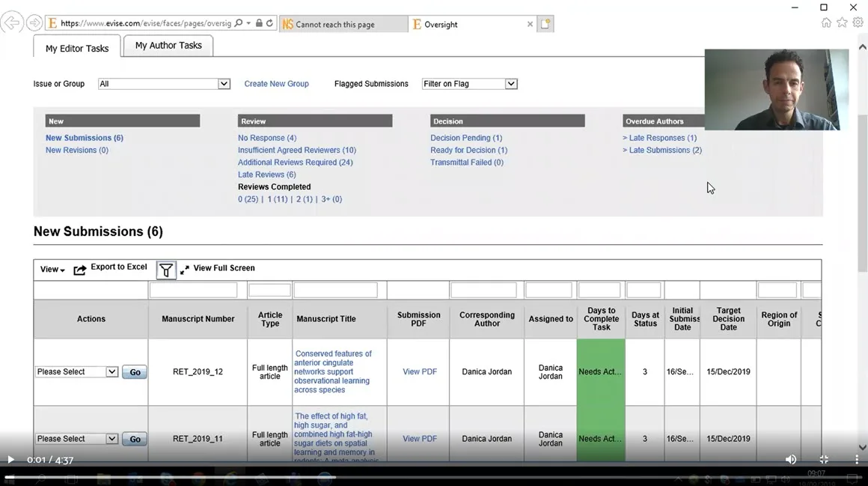Open Please Select dropdown for RET_2019_11
The height and width of the screenshot is (486, 868).
76,438
